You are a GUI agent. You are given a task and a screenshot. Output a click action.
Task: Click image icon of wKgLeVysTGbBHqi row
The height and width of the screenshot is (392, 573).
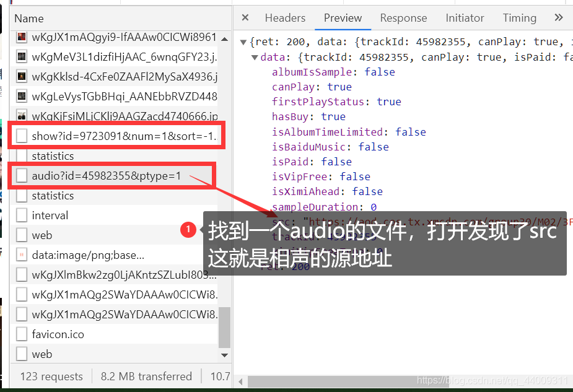[22, 96]
